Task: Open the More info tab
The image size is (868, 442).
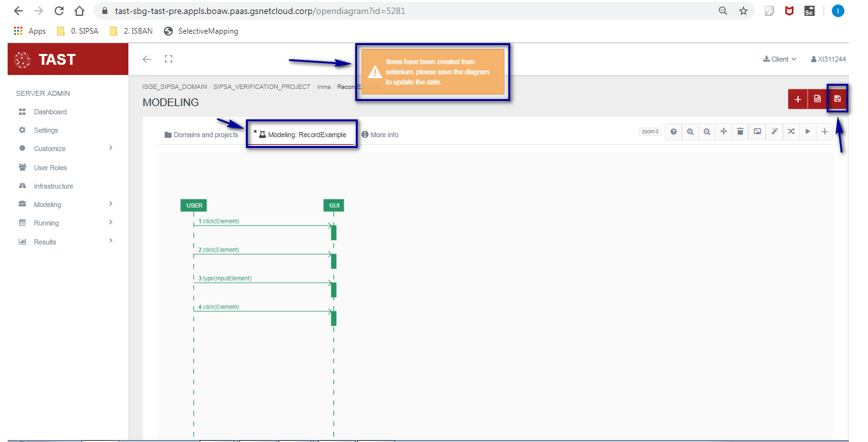Action: [380, 135]
